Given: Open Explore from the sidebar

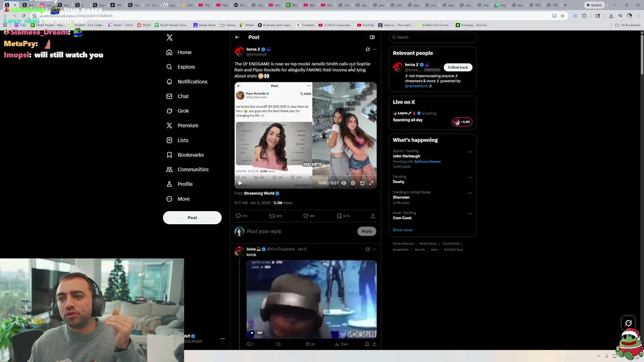Looking at the screenshot, I should click(180, 67).
